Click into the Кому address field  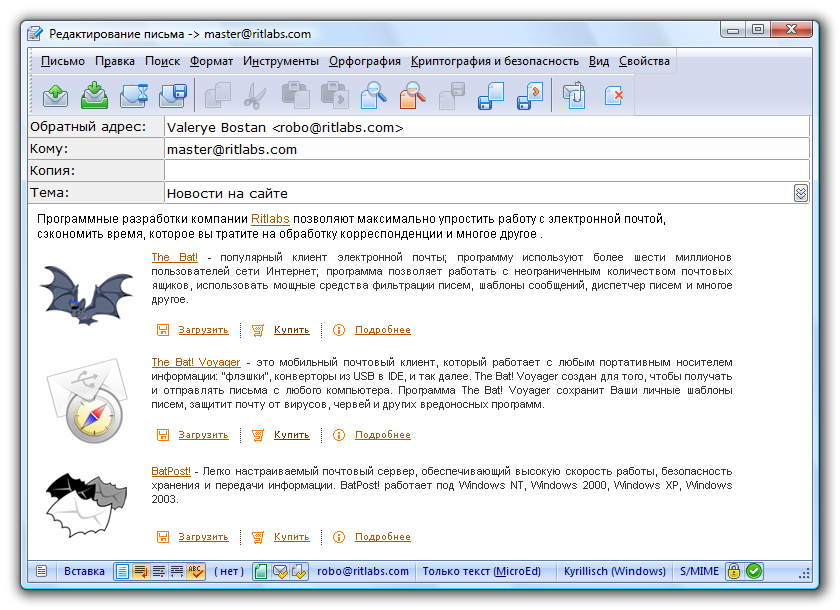(x=486, y=149)
